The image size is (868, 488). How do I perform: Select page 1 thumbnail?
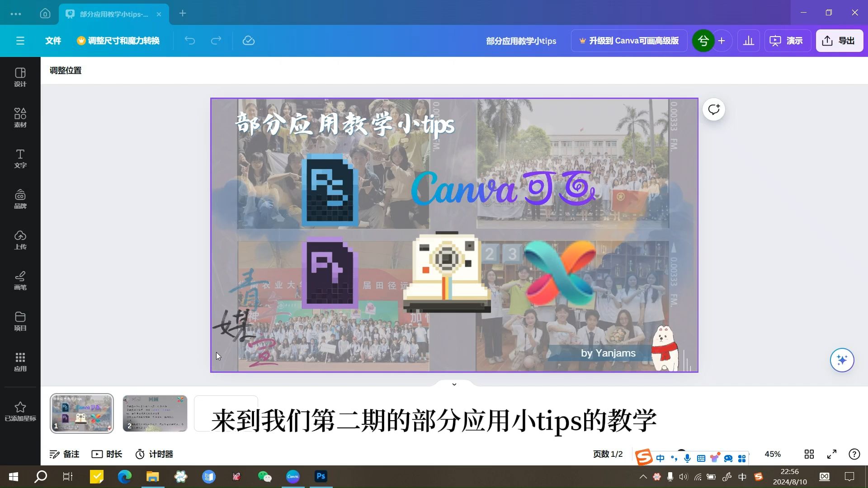(x=82, y=413)
